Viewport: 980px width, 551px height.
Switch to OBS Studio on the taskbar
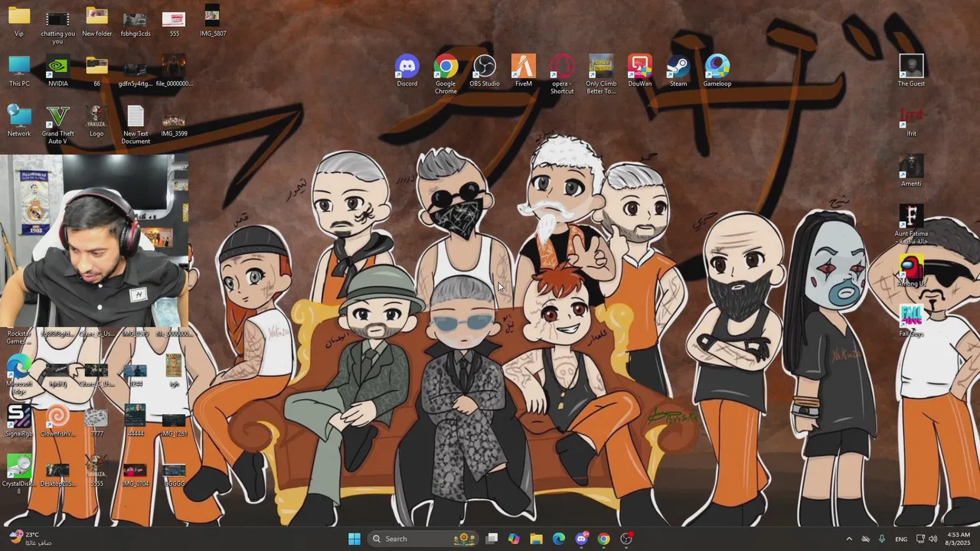tap(626, 539)
